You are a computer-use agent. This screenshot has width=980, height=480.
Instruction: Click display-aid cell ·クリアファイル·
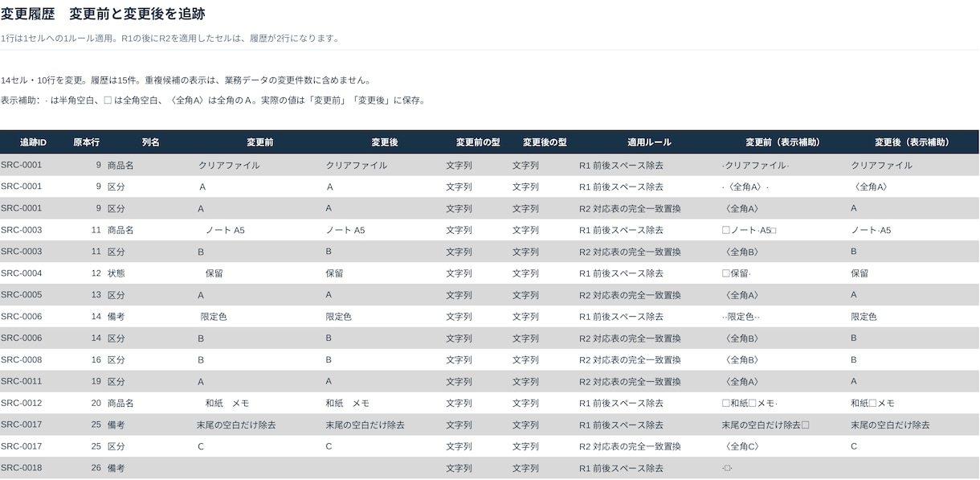click(756, 166)
